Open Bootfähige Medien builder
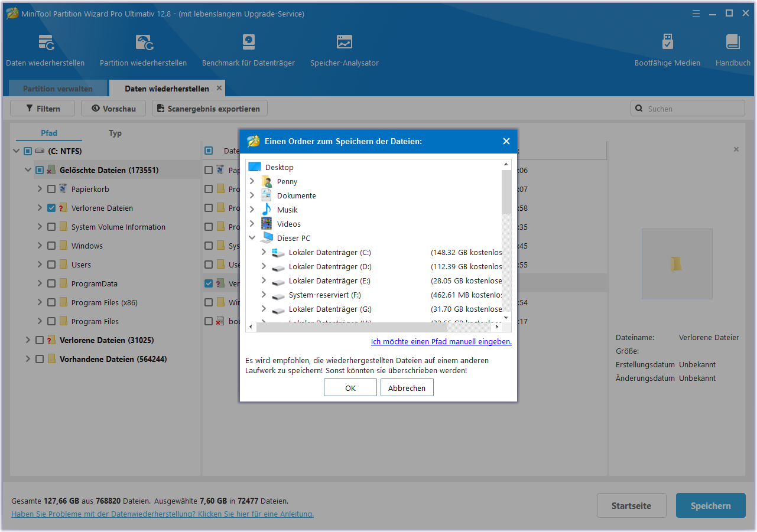757x532 pixels. point(667,50)
